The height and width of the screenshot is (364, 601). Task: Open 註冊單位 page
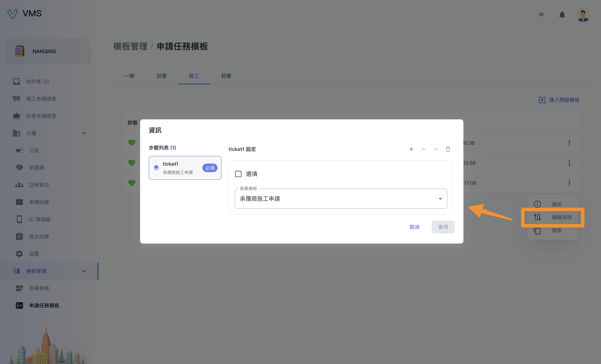point(49,185)
